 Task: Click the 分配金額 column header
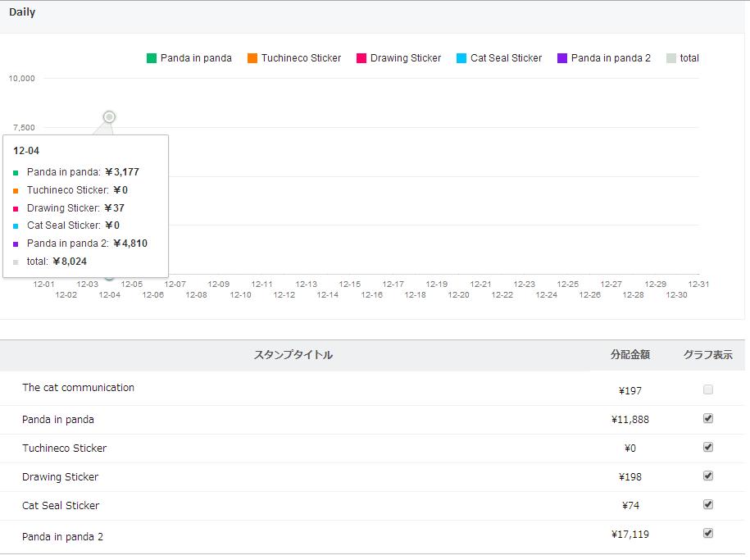(x=630, y=355)
